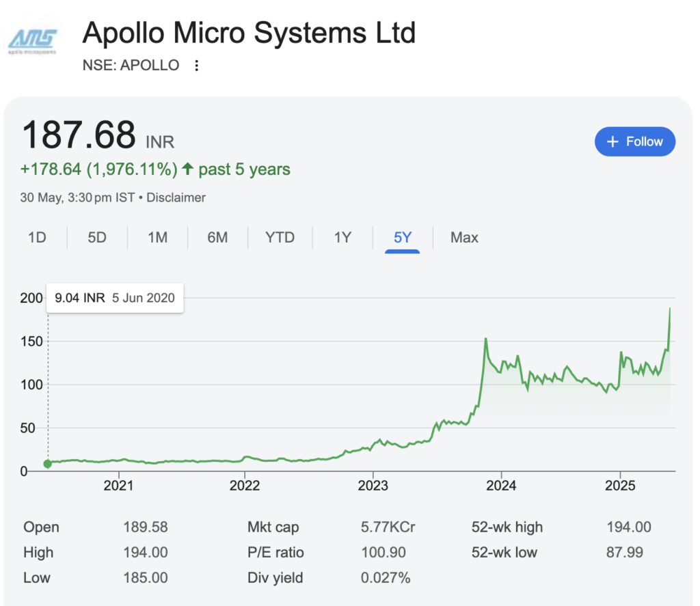Click the +178.64 (1,976.11%) change text
700x606 pixels.
98,169
